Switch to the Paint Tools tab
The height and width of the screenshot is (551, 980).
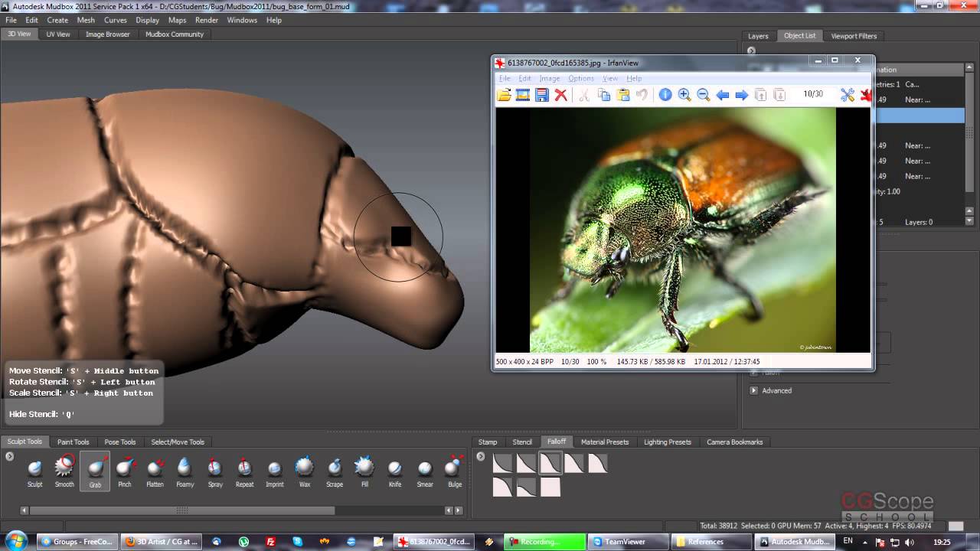coord(73,442)
